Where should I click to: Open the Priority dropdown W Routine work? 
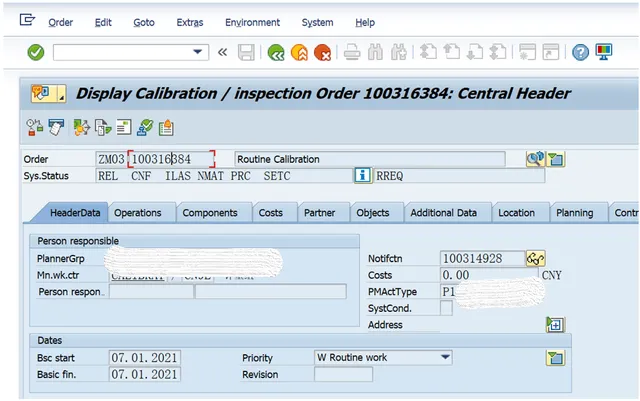(x=384, y=357)
